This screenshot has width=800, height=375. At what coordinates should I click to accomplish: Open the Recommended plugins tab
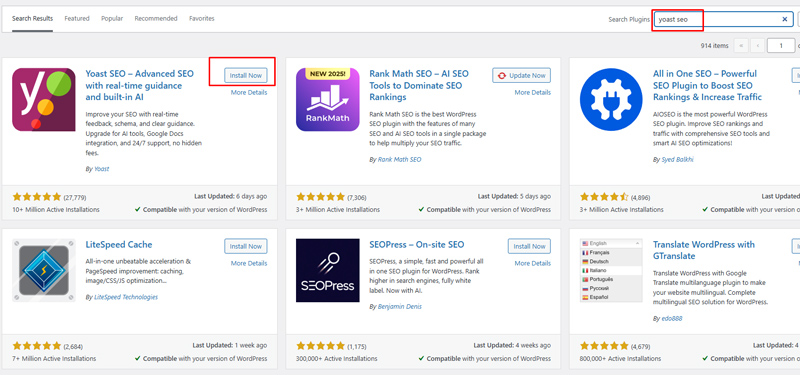[156, 19]
